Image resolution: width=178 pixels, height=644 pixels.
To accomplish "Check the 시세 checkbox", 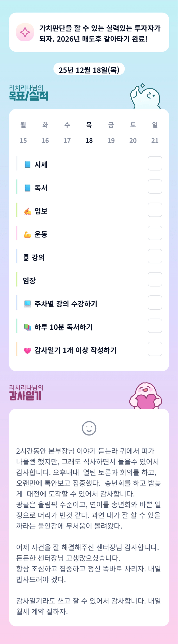I will click(x=155, y=164).
